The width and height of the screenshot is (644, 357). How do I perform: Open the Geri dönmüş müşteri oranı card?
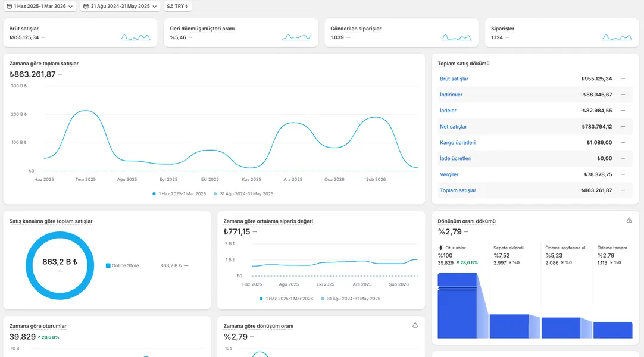(x=240, y=33)
